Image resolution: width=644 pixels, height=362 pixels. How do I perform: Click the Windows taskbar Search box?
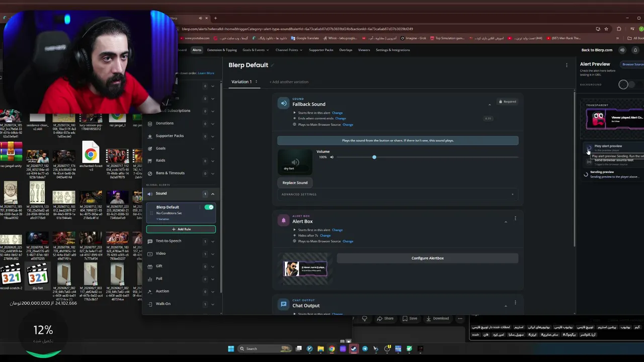[x=265, y=348]
